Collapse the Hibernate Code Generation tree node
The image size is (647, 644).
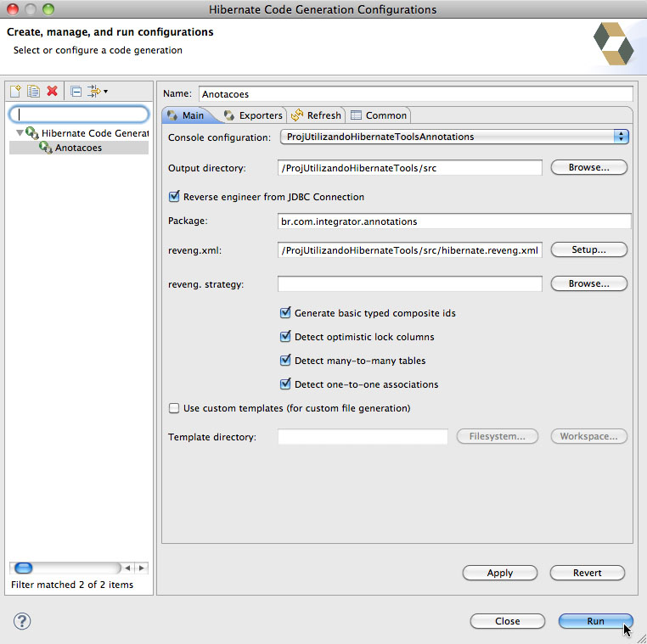20,132
